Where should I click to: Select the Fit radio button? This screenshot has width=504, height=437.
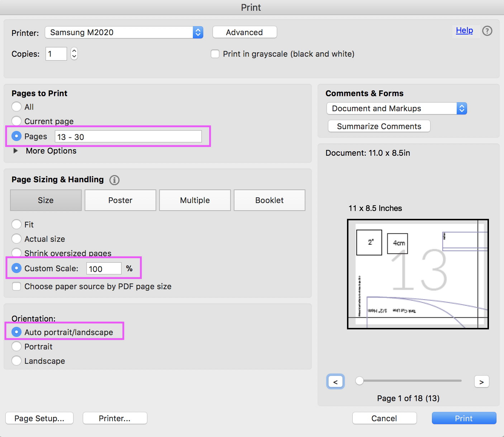pyautogui.click(x=16, y=224)
